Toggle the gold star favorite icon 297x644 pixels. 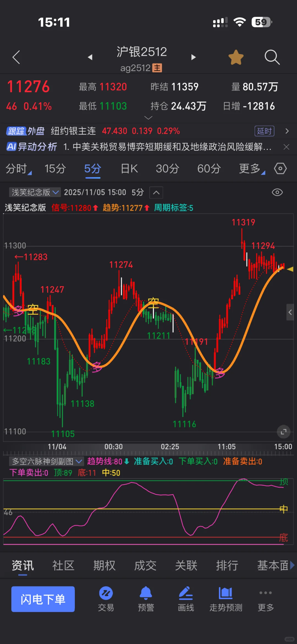[x=236, y=57]
